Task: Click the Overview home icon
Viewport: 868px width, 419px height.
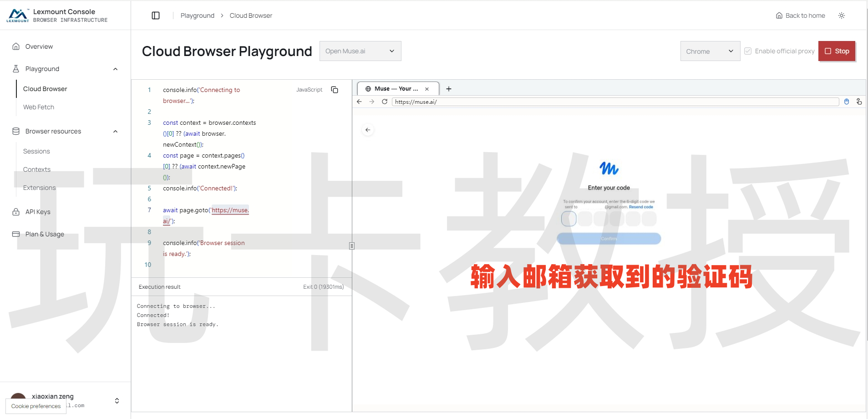Action: pos(16,46)
